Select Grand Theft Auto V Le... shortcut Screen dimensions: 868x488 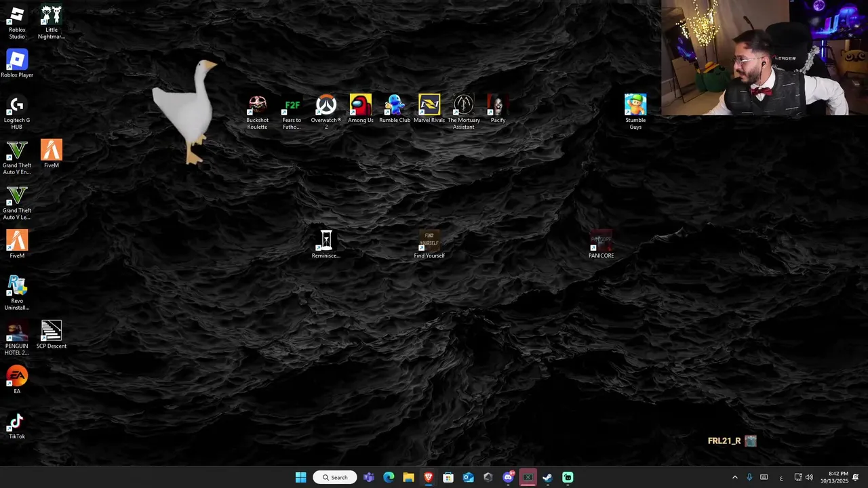(17, 203)
